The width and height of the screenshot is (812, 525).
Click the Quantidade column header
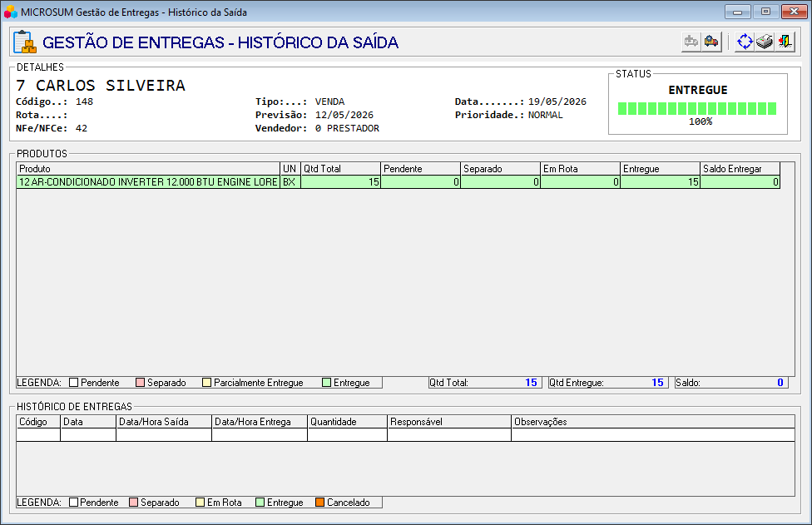coord(348,422)
